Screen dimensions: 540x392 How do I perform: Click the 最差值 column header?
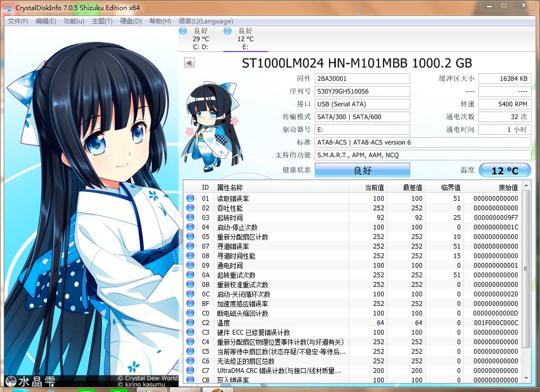pyautogui.click(x=407, y=188)
